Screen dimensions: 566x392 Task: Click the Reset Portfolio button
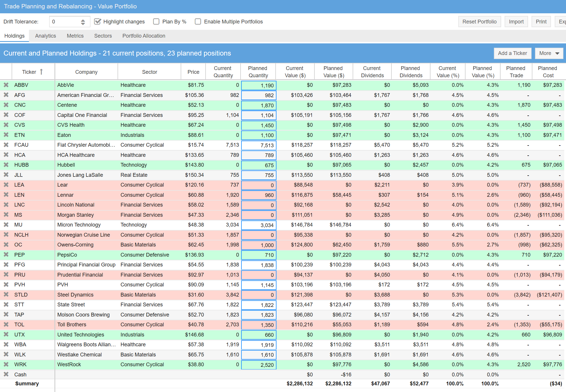pos(479,22)
